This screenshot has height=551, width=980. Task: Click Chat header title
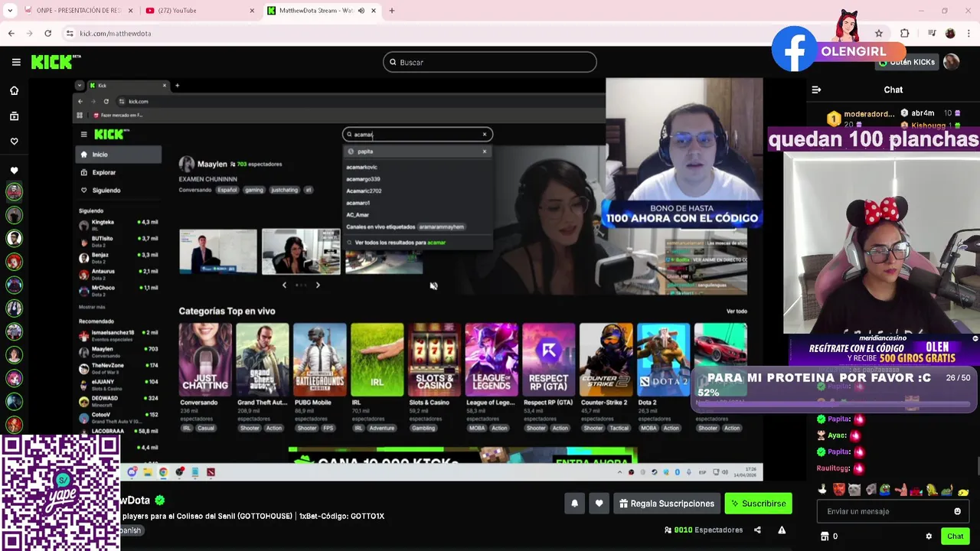(x=893, y=90)
